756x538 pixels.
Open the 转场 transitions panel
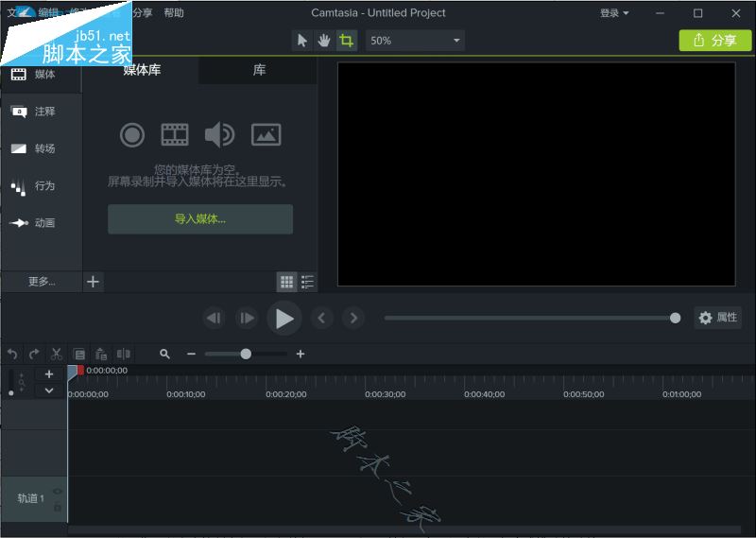[x=41, y=148]
